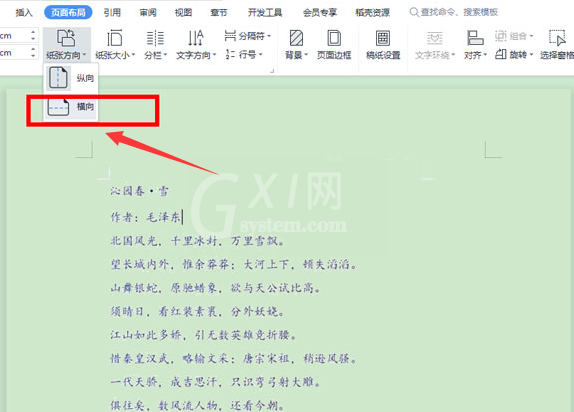This screenshot has width=574, height=412.
Task: Click the 纸张大小 paper size icon
Action: click(115, 38)
